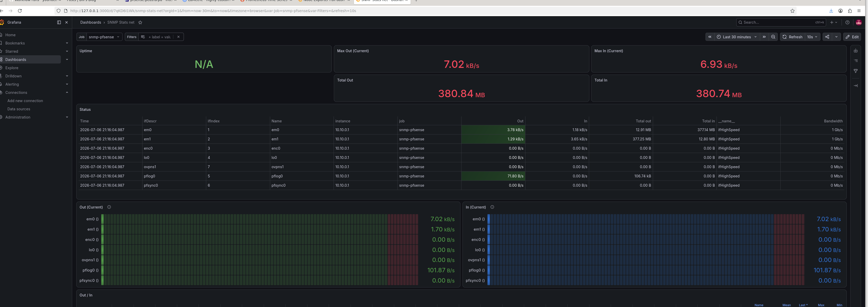The width and height of the screenshot is (868, 307).
Task: Open the export icon in right sidebar
Action: [x=855, y=51]
